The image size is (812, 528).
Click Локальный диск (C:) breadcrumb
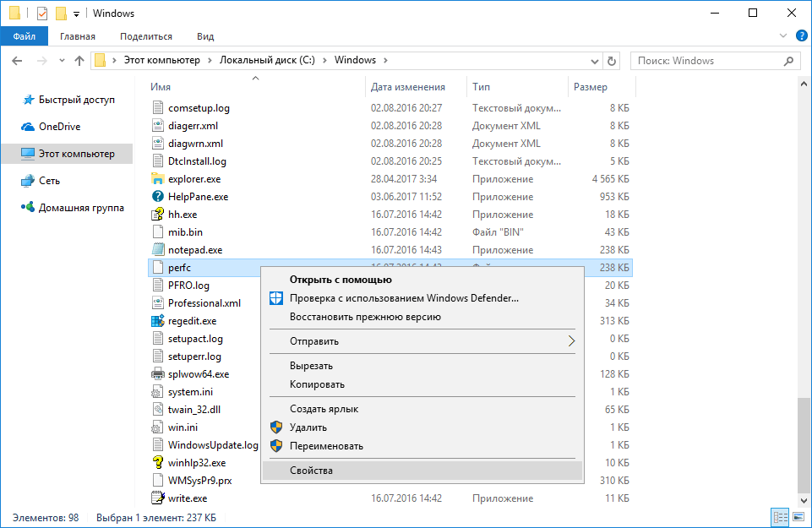pos(267,60)
